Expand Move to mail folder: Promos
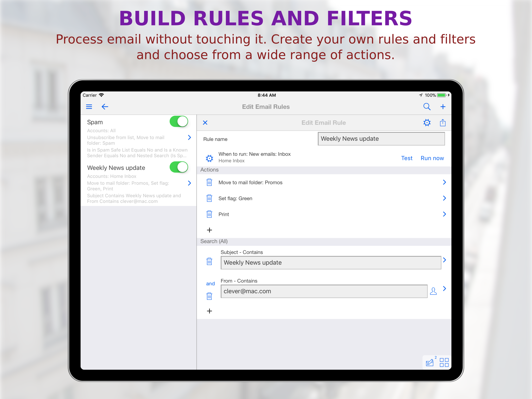Image resolution: width=532 pixels, height=399 pixels. coord(444,182)
